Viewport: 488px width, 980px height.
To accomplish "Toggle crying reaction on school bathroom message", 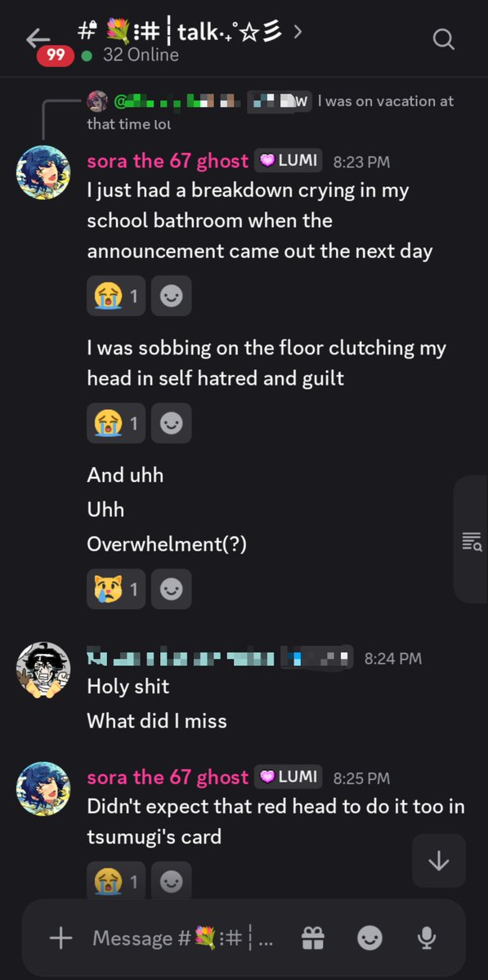I will point(116,296).
